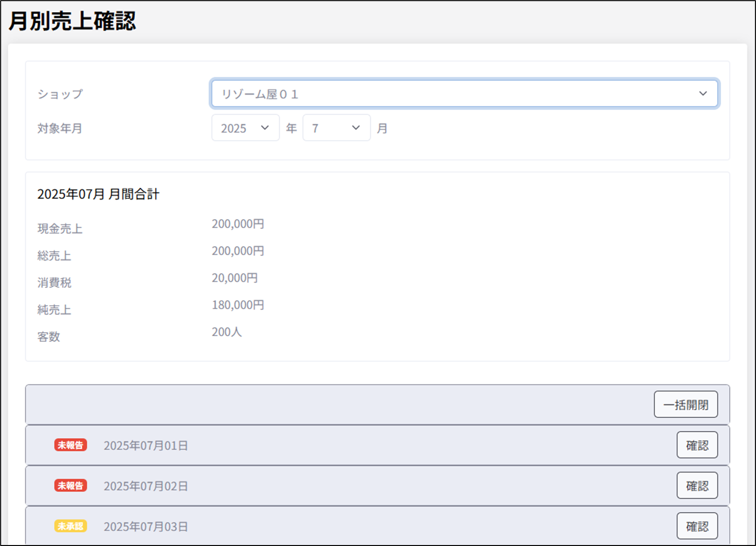Image resolution: width=756 pixels, height=546 pixels.
Task: Click the 未報告 badge on 07月01日 row
Action: point(71,445)
